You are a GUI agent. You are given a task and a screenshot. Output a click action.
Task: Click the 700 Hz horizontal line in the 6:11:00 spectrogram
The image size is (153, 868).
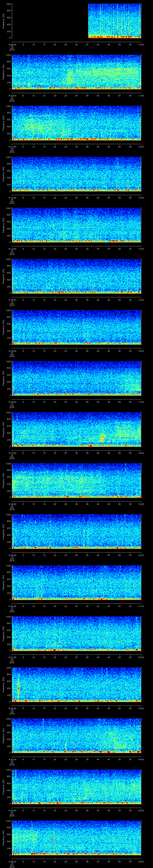[x=37, y=116]
